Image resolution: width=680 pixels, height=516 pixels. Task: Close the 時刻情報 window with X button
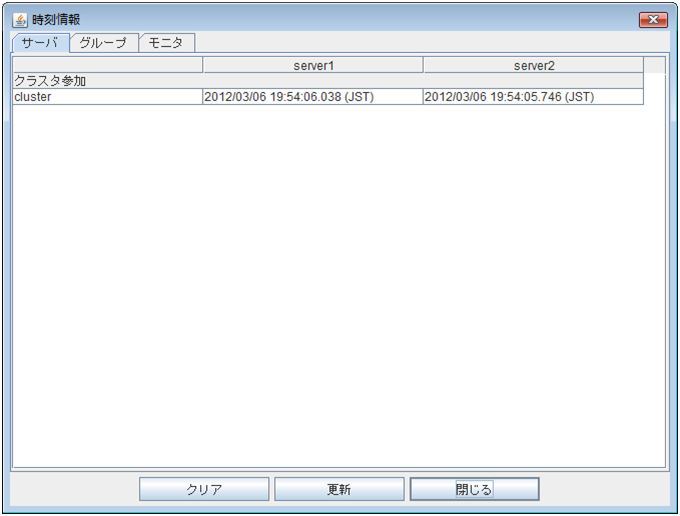(x=652, y=20)
